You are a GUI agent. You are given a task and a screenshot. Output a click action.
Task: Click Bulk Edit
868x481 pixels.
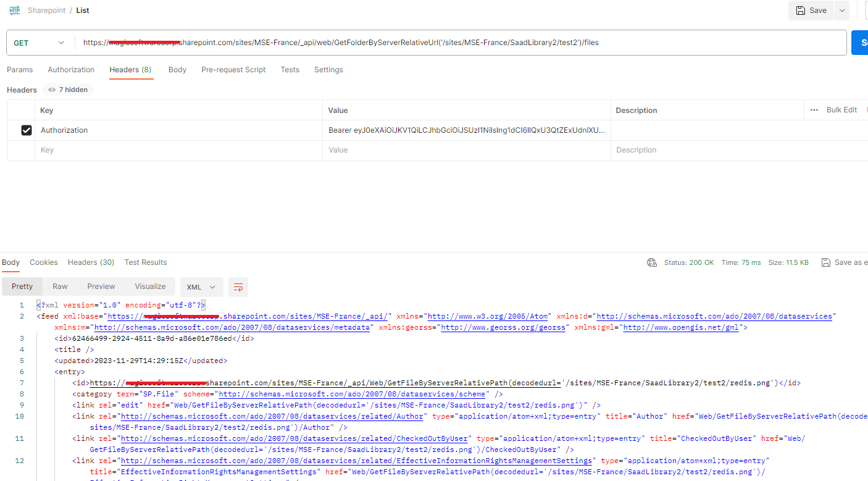841,110
